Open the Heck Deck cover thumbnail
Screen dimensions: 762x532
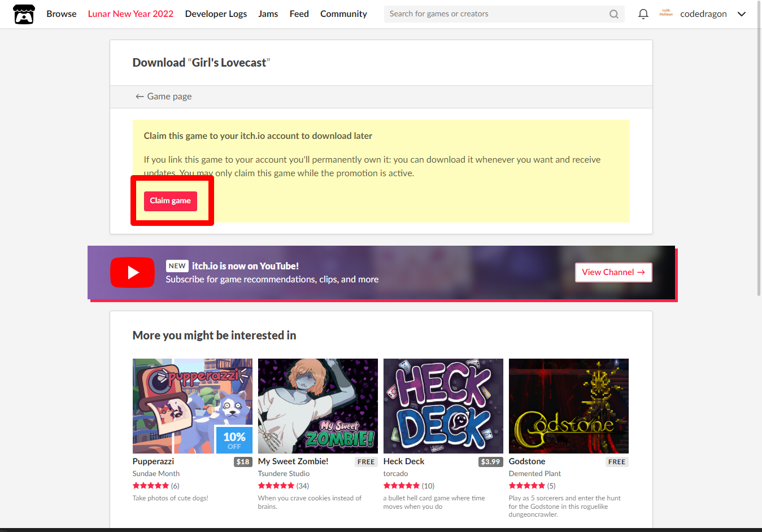[x=443, y=406]
